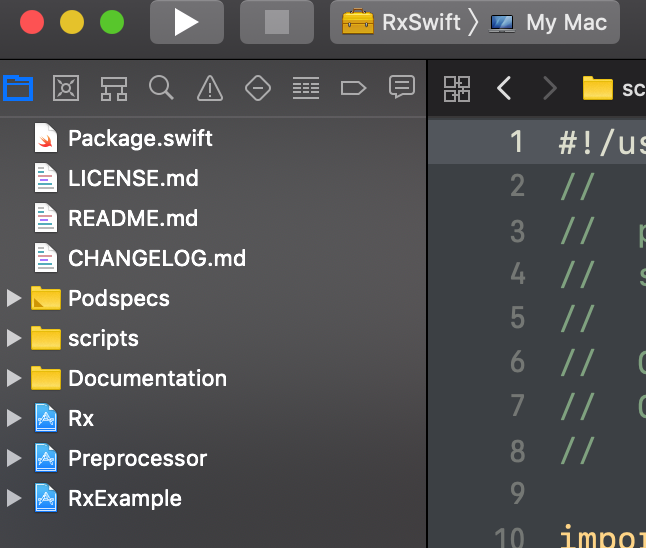Expand the Rx project
Screen dimensions: 646x548
coord(14,418)
